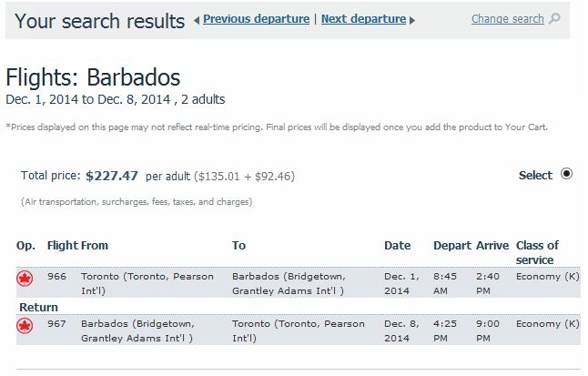Open the Previous departure link
588x376 pixels.
(256, 19)
